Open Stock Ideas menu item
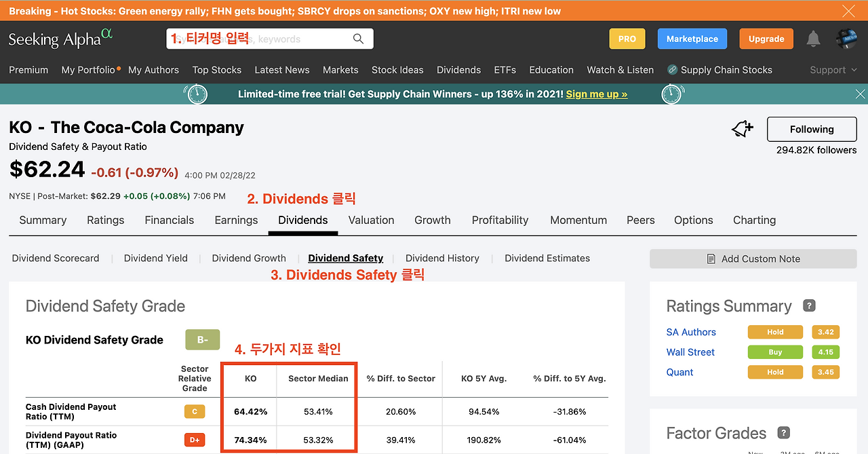This screenshot has width=868, height=454. click(397, 70)
